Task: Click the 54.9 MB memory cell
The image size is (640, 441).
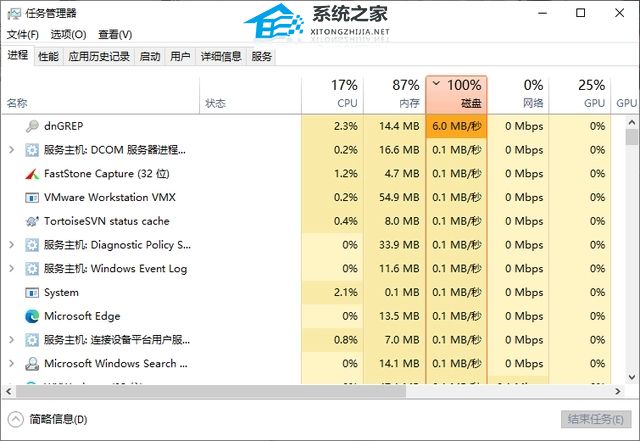Action: pos(394,198)
